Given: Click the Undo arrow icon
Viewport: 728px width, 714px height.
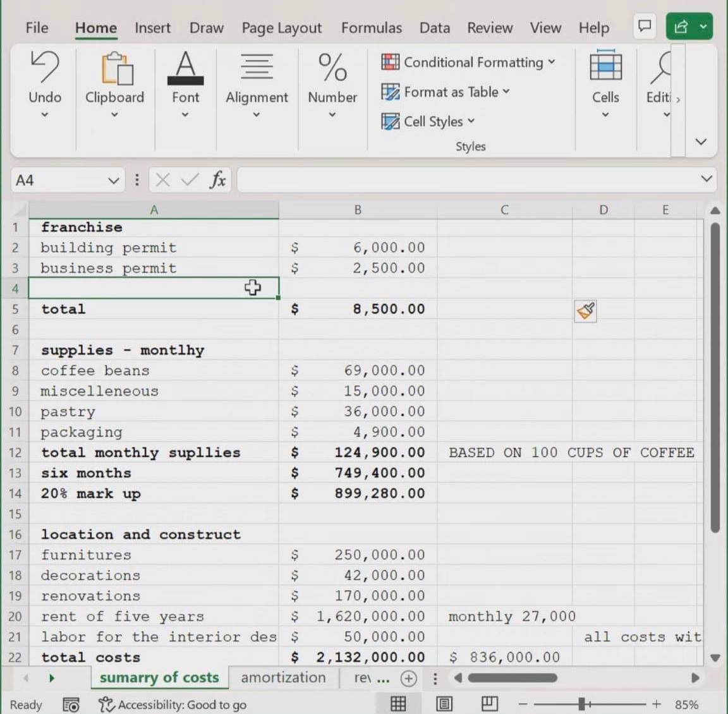Looking at the screenshot, I should (x=45, y=68).
